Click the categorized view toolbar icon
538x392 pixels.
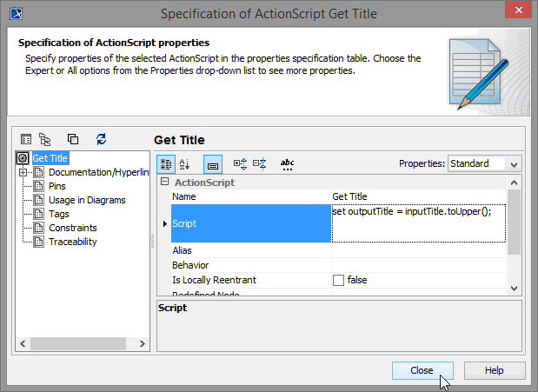point(166,163)
